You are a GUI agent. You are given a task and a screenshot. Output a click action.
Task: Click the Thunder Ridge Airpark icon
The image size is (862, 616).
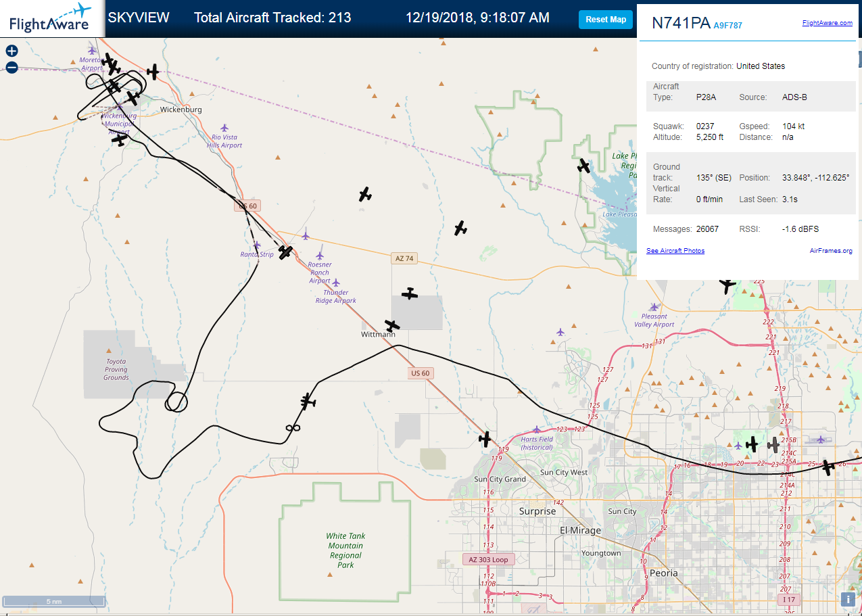click(x=335, y=283)
